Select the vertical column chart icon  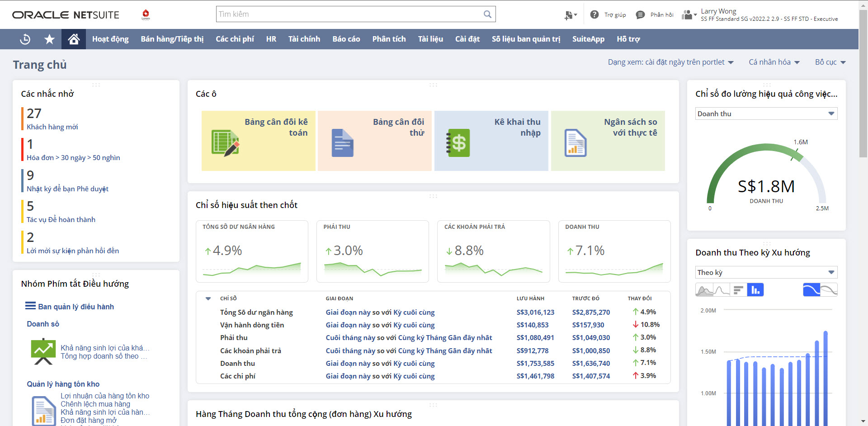tap(755, 290)
